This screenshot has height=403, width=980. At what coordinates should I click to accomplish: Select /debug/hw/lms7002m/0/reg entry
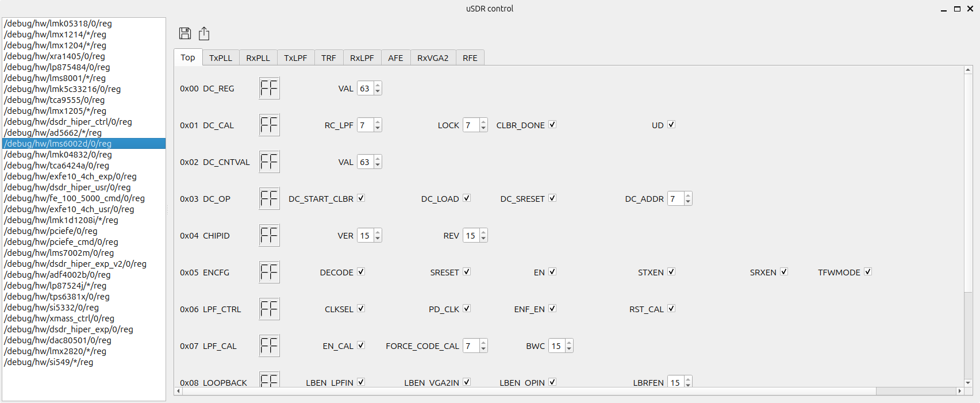84,253
